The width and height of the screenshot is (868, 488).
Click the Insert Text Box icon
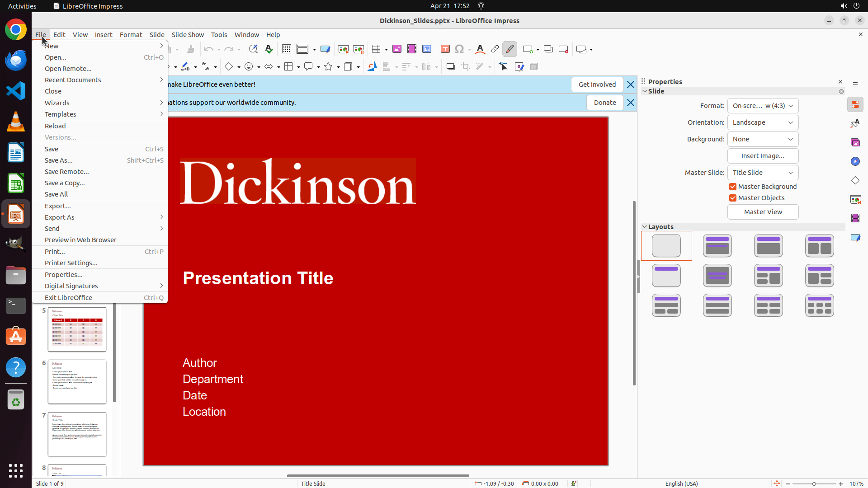click(445, 49)
